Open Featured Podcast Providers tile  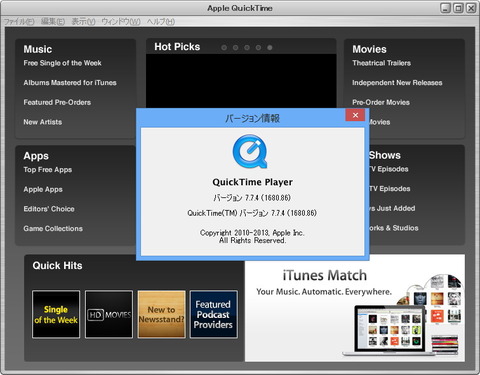pos(214,314)
